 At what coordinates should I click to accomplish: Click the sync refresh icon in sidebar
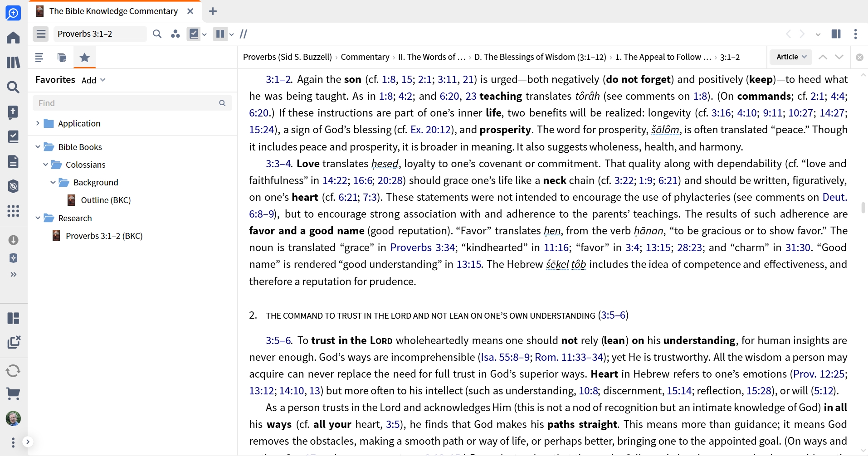pos(13,370)
